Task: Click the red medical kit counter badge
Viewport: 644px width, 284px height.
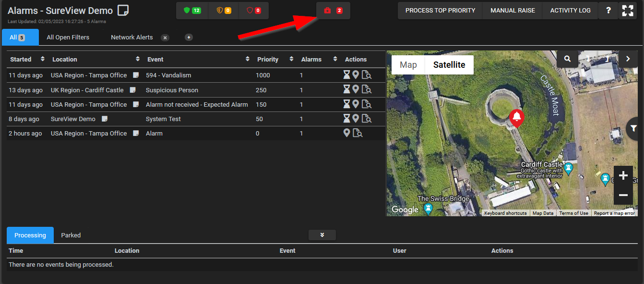Action: pyautogui.click(x=333, y=11)
